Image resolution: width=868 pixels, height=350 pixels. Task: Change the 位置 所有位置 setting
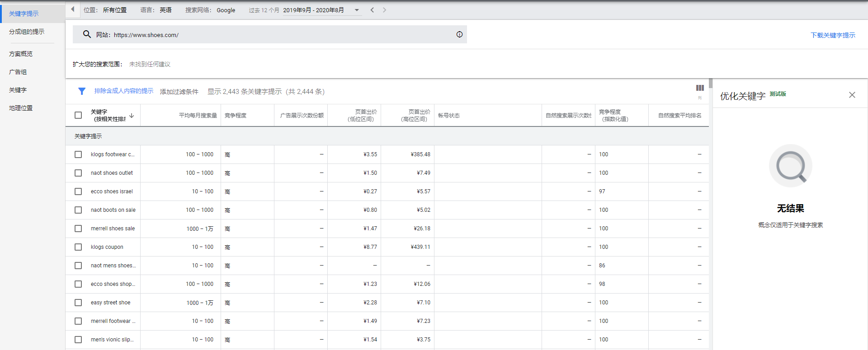[105, 10]
